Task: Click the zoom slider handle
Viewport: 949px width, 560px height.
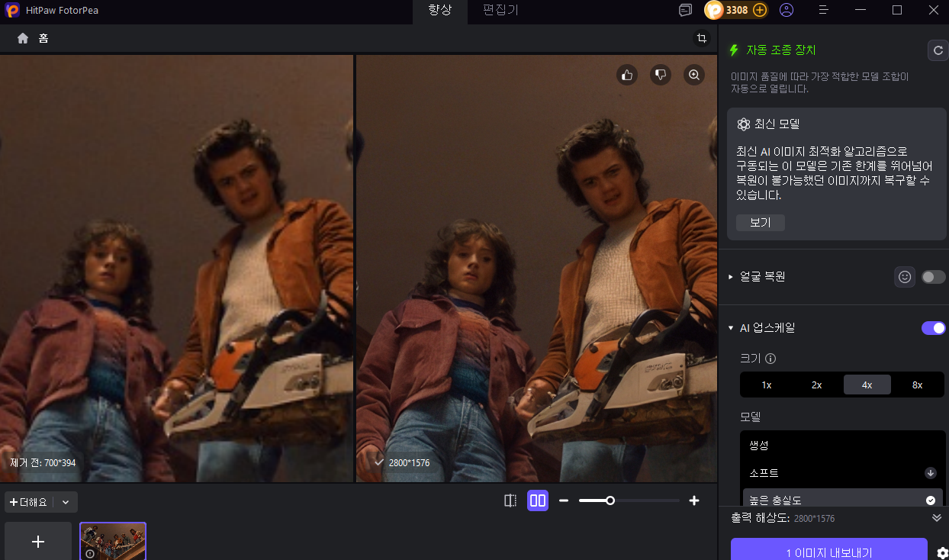Action: click(x=610, y=500)
